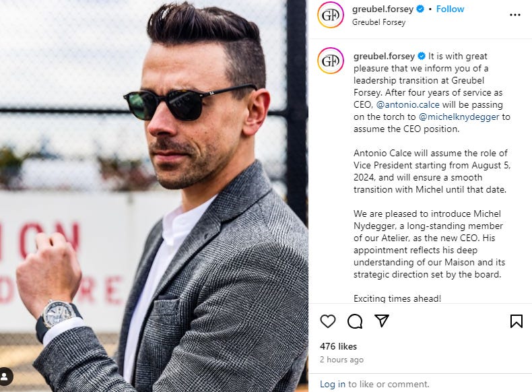Click the Greubel Forsey subtitle text
532x392 pixels.
coord(378,22)
